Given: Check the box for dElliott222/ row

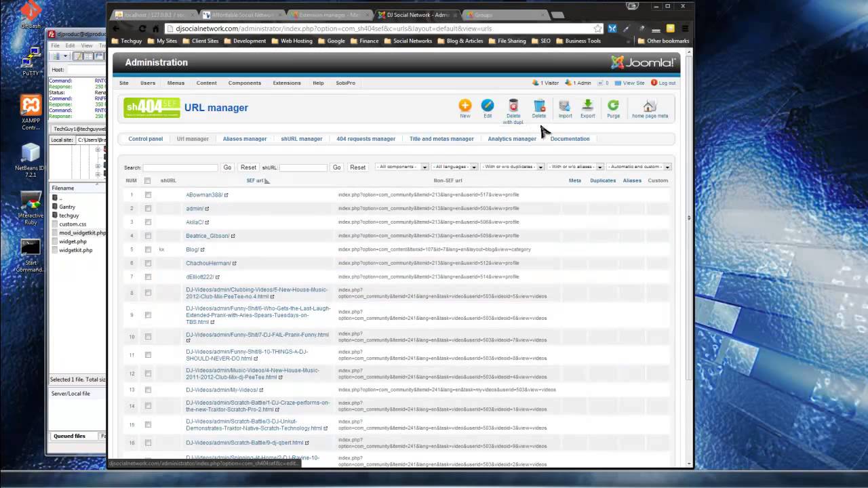Looking at the screenshot, I should point(148,277).
